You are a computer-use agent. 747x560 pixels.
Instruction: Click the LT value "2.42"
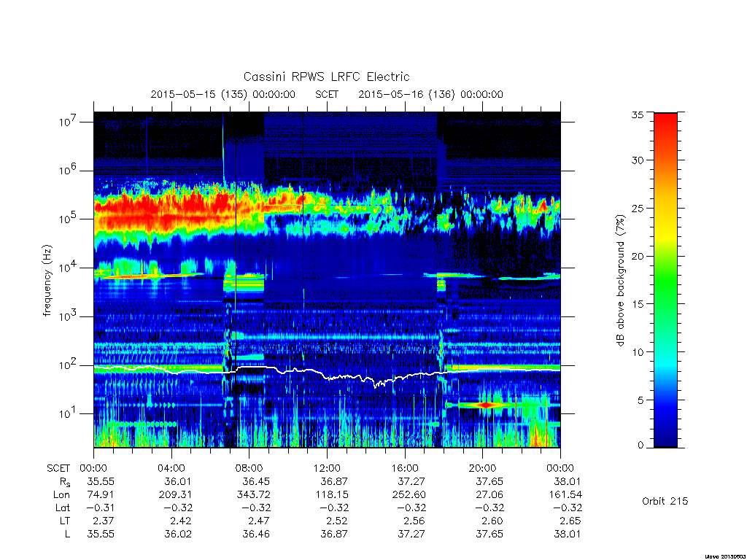pos(182,521)
